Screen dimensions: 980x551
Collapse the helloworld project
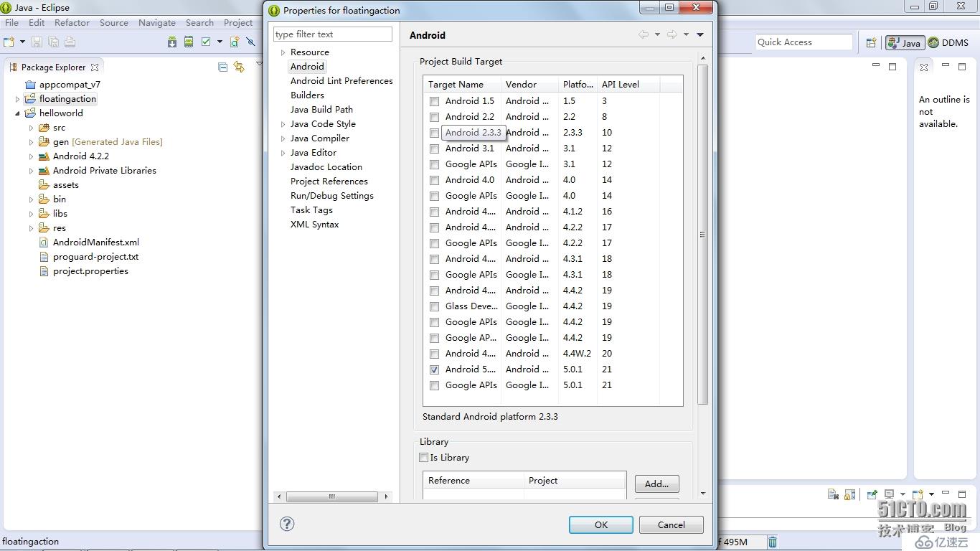tap(18, 113)
